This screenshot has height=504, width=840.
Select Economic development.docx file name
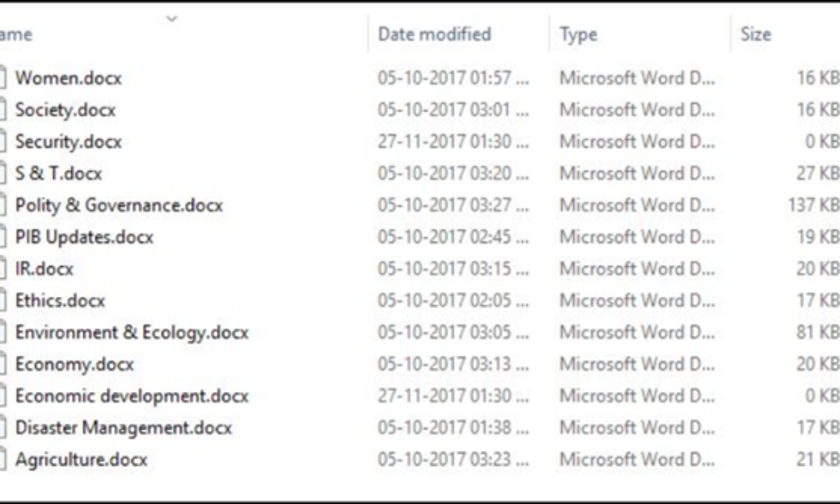pyautogui.click(x=132, y=396)
